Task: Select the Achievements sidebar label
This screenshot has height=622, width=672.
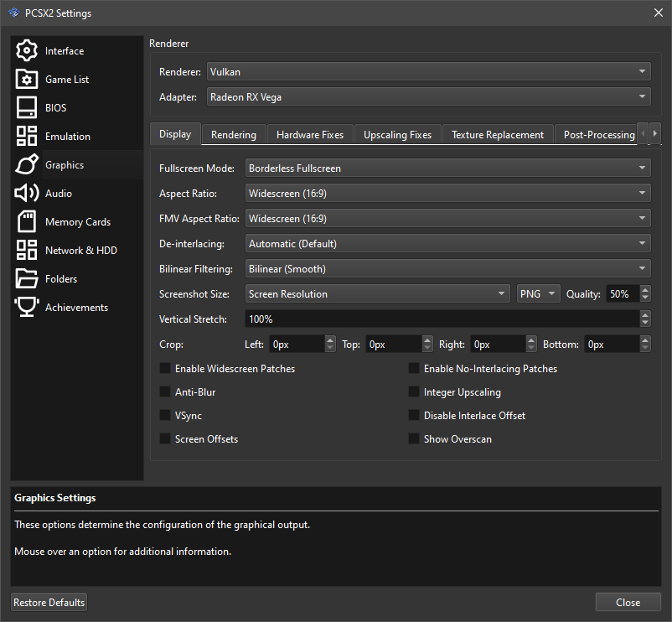Action: pos(77,308)
